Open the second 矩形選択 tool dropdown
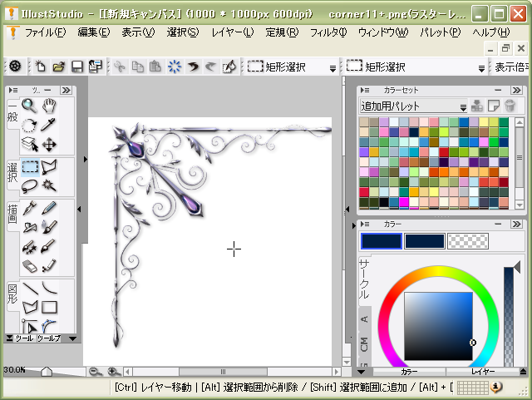 click(481, 68)
